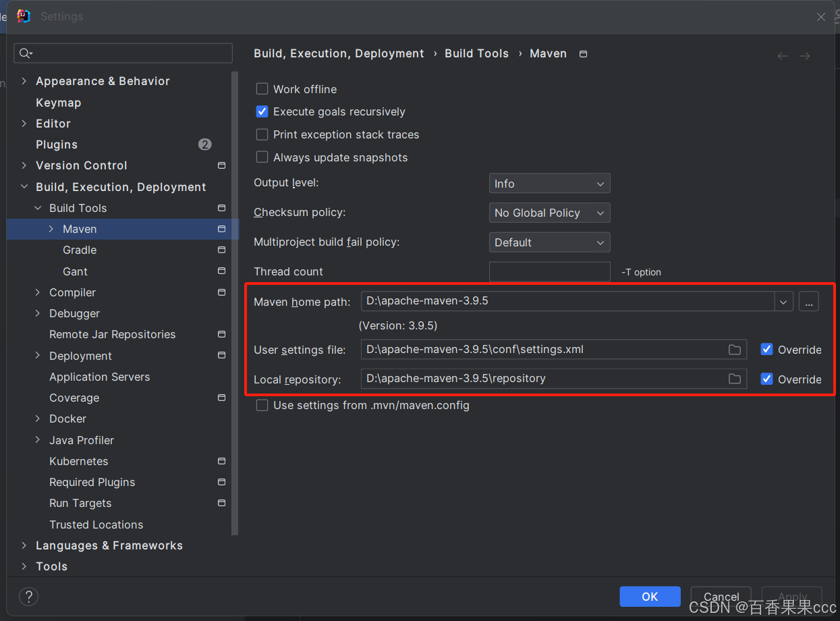
Task: Uncheck Override next to Local repository
Action: [x=766, y=379]
